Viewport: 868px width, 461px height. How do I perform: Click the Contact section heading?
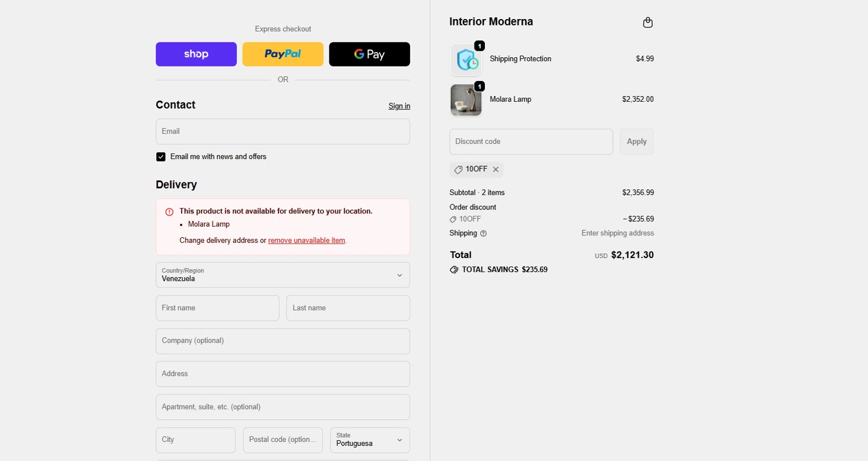(x=175, y=105)
